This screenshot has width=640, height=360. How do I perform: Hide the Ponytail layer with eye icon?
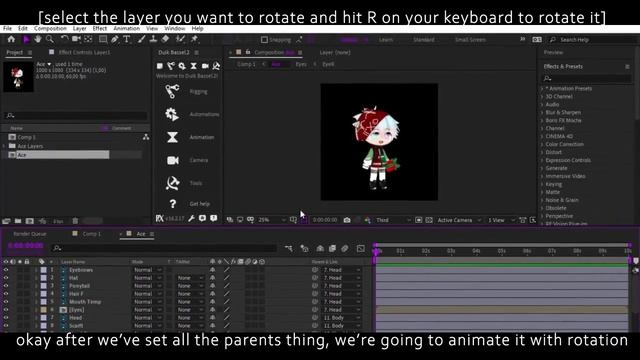[x=6, y=286]
